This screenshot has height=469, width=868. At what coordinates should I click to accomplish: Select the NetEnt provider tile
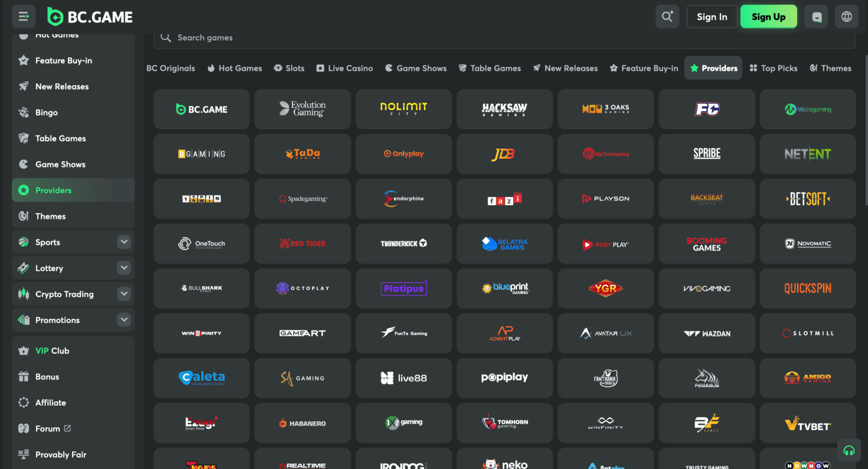pos(808,154)
